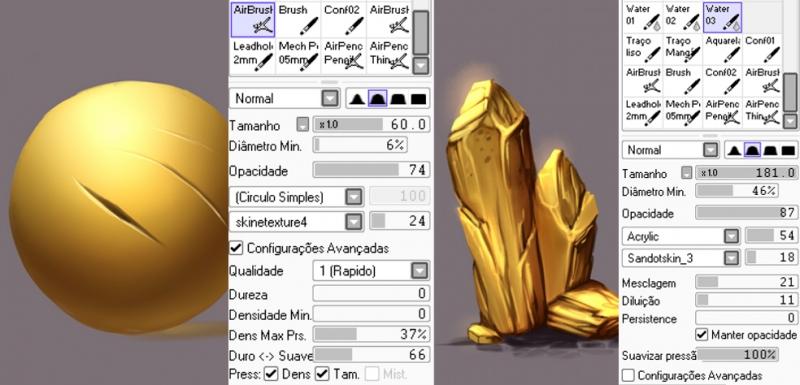Select the highlighted AirBrush preset in left panel
The image size is (800, 385).
[253, 19]
